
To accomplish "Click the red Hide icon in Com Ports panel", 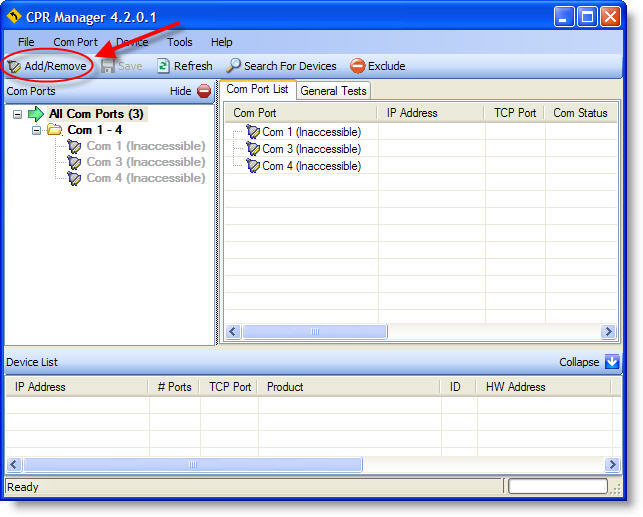I will [x=204, y=91].
